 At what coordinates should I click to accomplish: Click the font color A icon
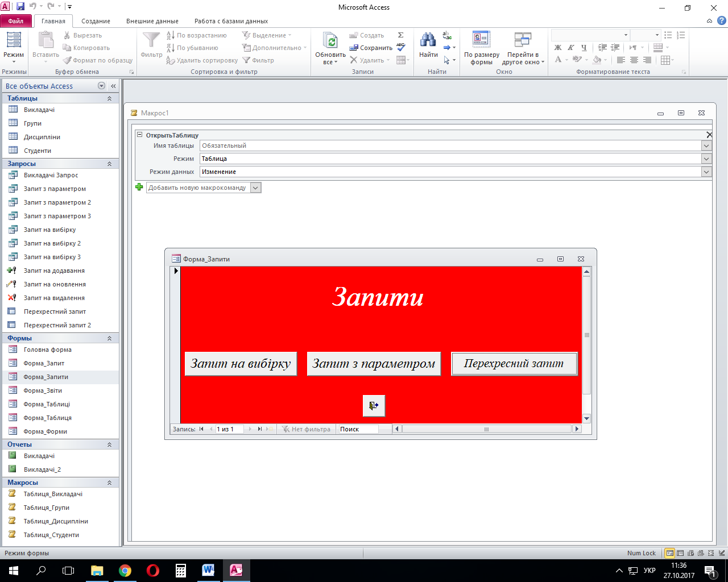coord(558,60)
